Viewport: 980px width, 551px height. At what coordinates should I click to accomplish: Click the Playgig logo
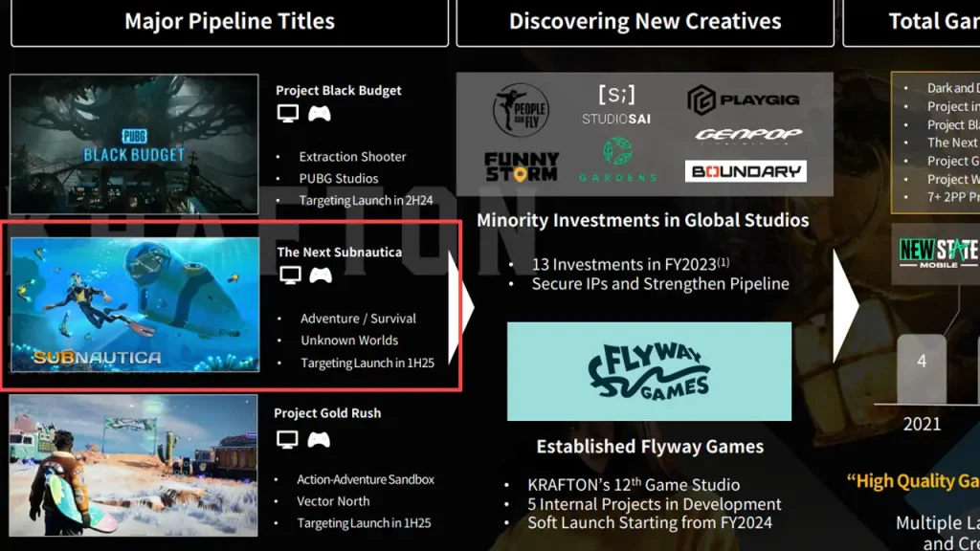click(744, 99)
